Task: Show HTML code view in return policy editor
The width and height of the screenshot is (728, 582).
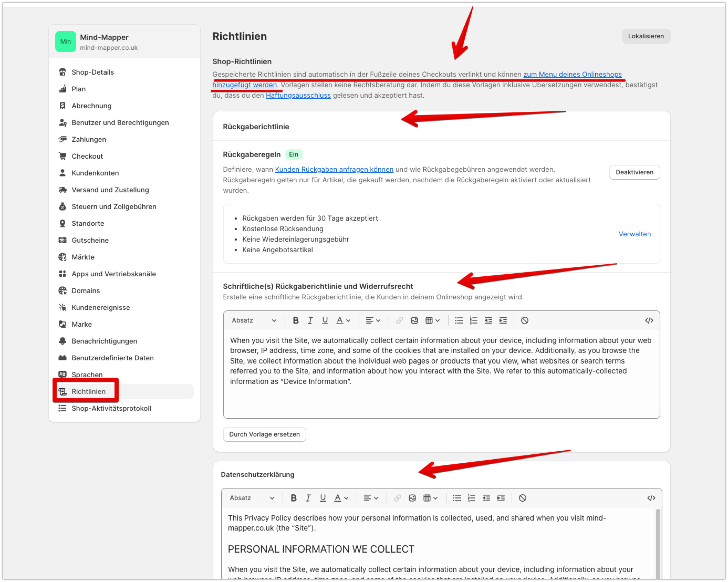Action: pos(649,320)
